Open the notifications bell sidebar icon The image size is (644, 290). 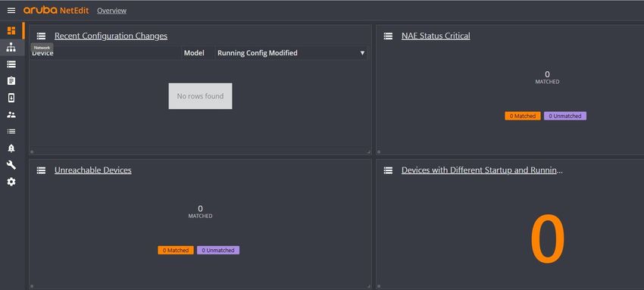tap(11, 148)
